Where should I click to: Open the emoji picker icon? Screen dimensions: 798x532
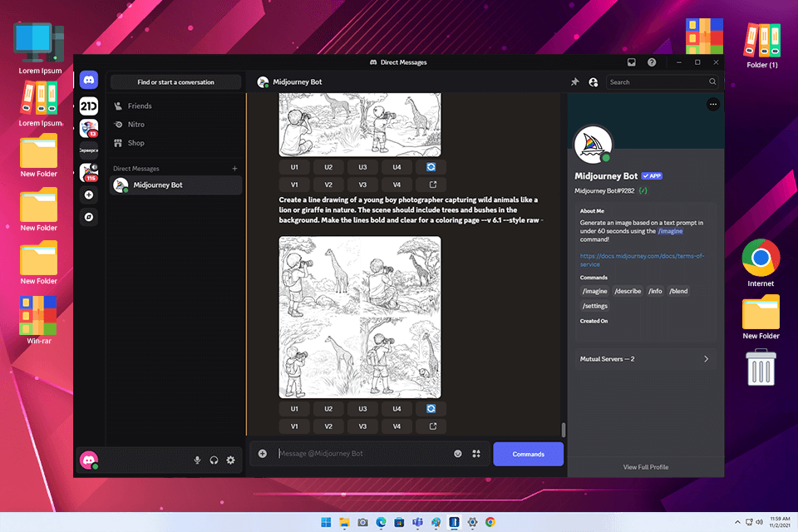[x=458, y=454]
